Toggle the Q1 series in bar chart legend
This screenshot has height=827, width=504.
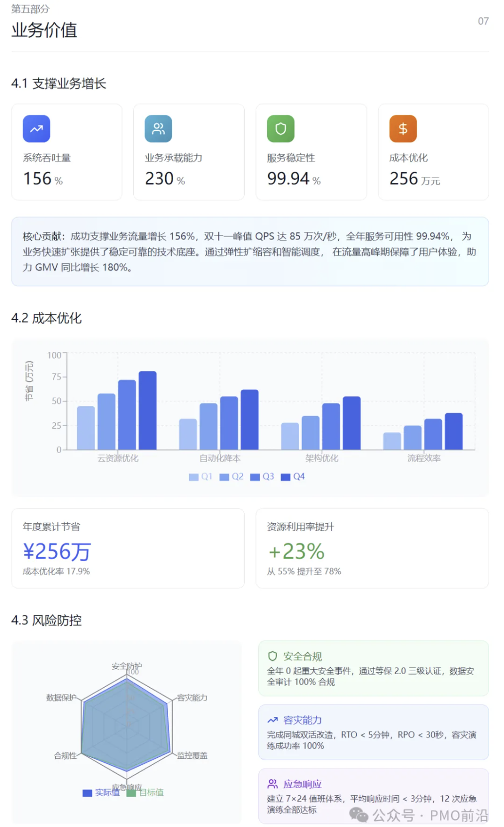pos(201,477)
